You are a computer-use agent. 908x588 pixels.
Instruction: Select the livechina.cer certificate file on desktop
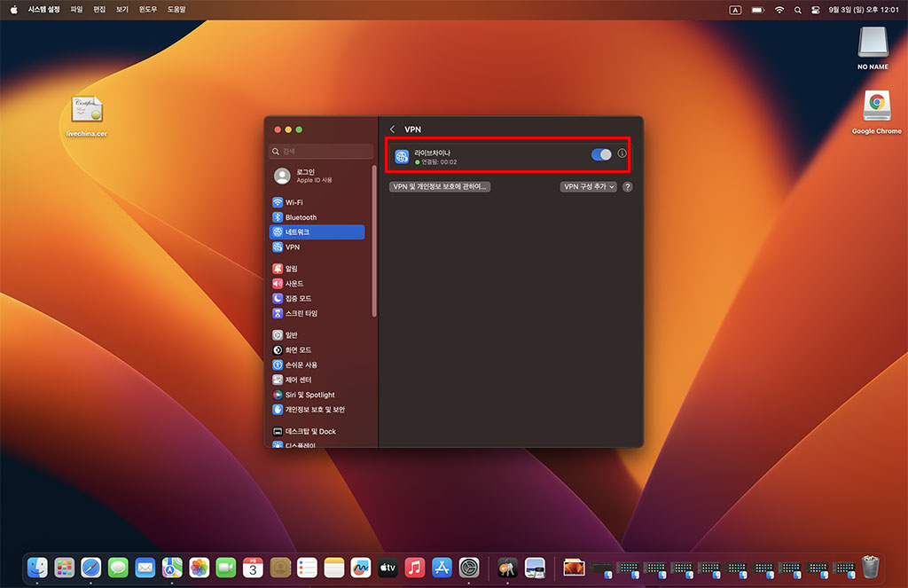point(87,116)
